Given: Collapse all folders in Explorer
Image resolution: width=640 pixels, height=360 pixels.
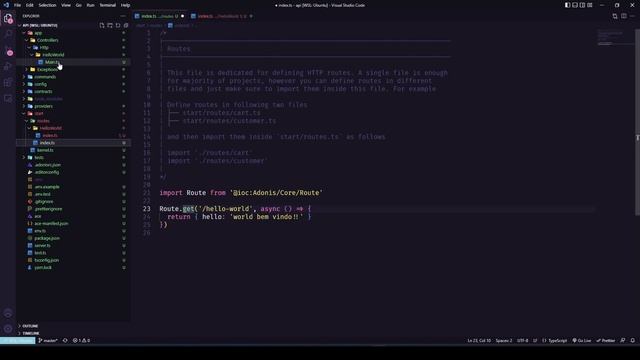Looking at the screenshot, I should click(x=126, y=25).
